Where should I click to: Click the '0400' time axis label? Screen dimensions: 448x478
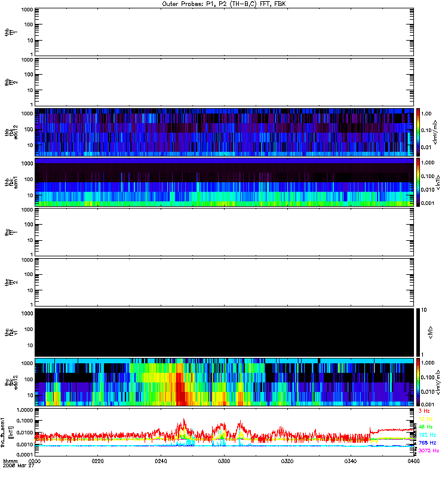pyautogui.click(x=413, y=461)
